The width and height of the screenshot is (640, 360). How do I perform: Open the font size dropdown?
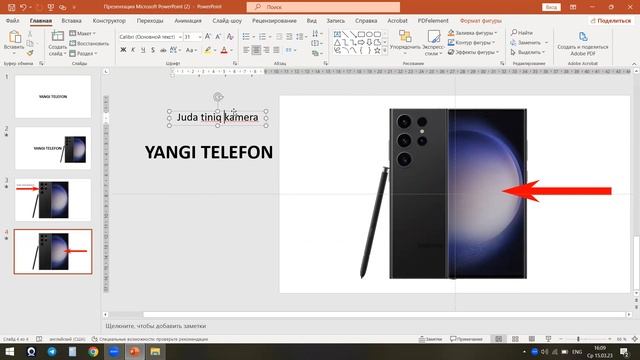tap(200, 37)
